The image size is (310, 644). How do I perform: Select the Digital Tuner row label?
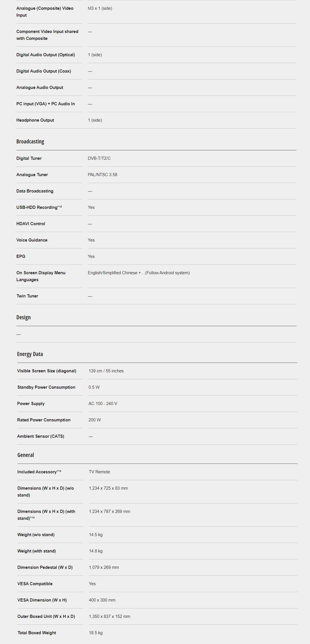pos(29,158)
